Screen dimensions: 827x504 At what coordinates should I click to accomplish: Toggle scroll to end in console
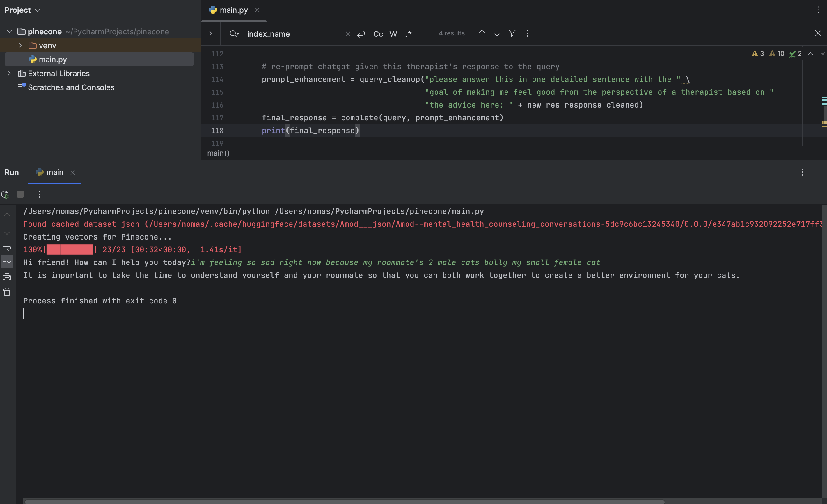[x=7, y=261]
